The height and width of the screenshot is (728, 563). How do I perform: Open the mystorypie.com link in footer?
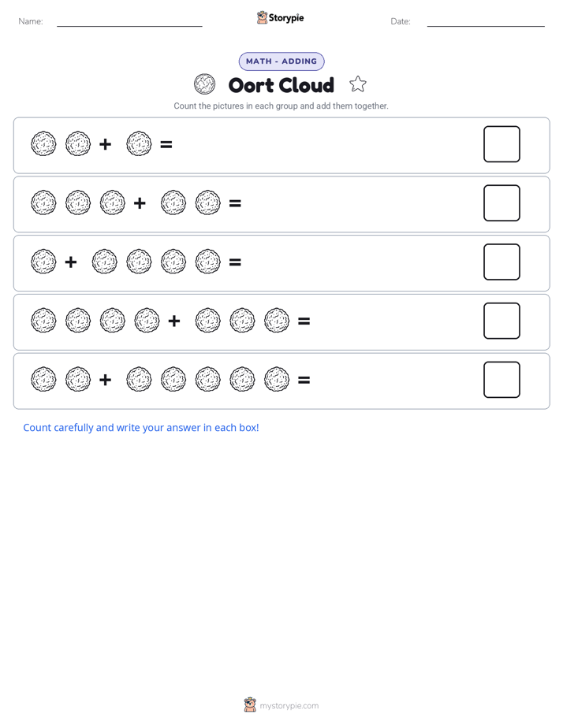pyautogui.click(x=289, y=706)
